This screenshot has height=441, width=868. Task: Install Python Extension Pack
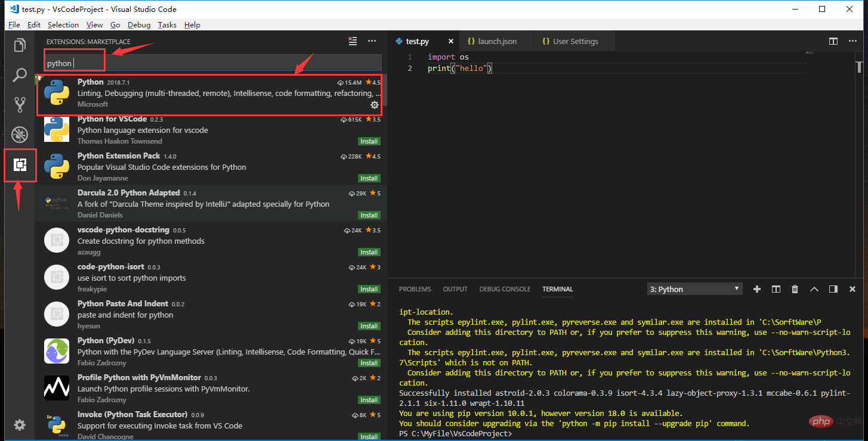[369, 178]
